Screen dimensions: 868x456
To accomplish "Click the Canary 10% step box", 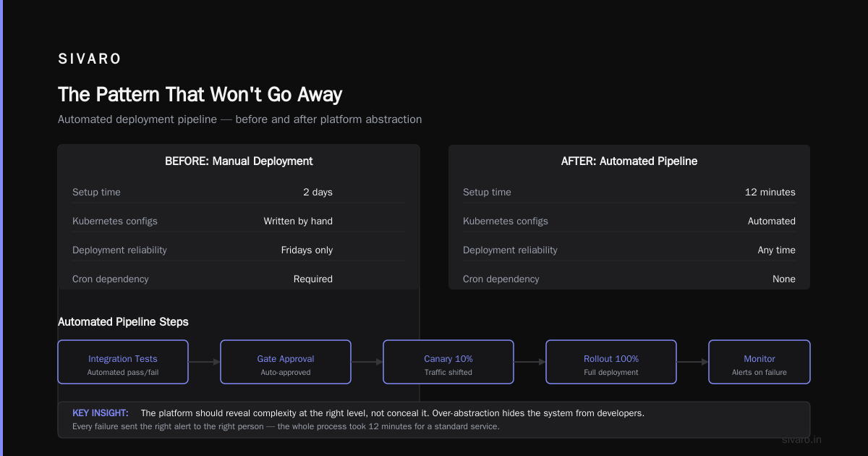I will (448, 362).
